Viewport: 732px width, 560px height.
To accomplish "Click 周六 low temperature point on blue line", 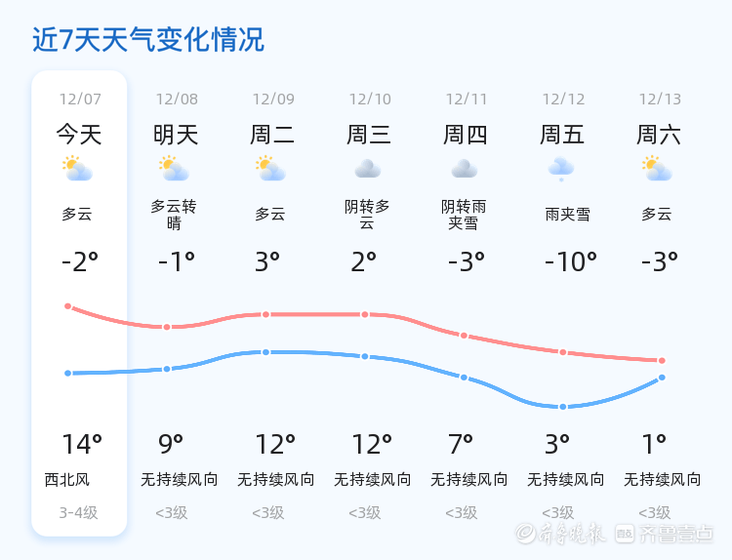I will pos(662,378).
